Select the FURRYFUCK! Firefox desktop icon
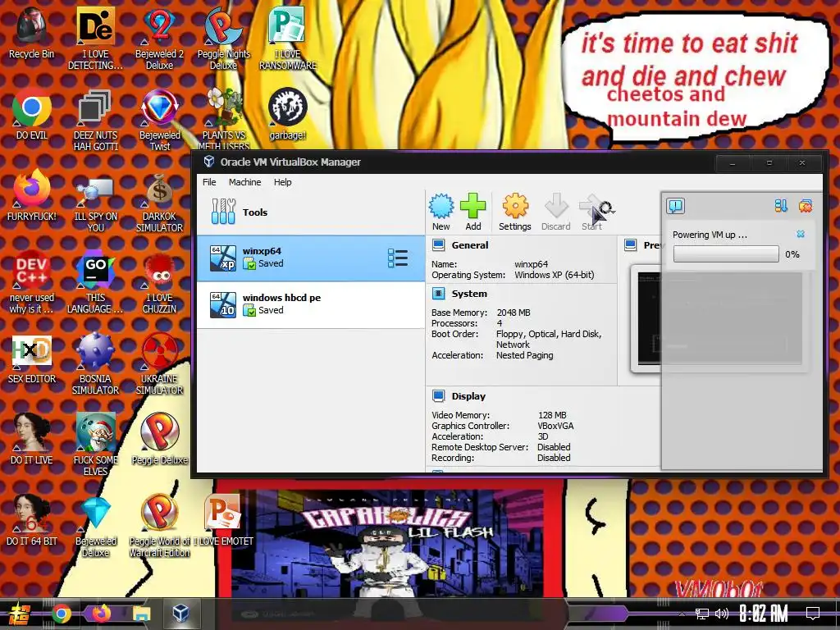 [32, 195]
